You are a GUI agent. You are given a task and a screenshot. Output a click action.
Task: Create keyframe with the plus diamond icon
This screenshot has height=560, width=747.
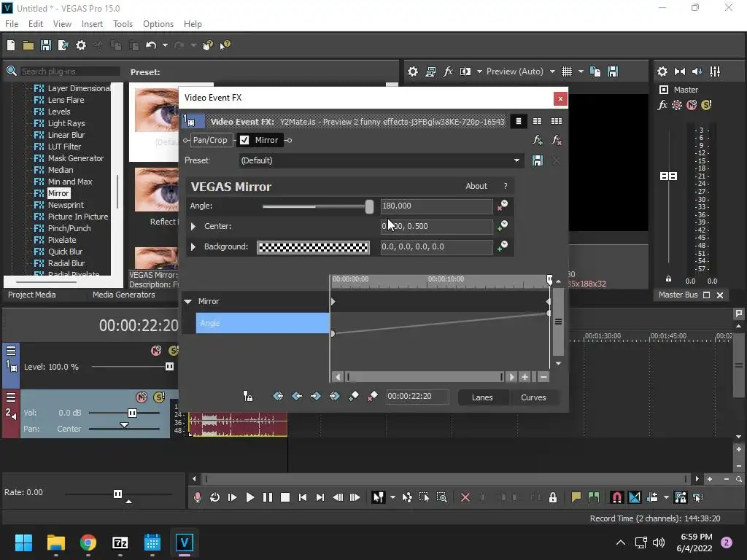(354, 396)
